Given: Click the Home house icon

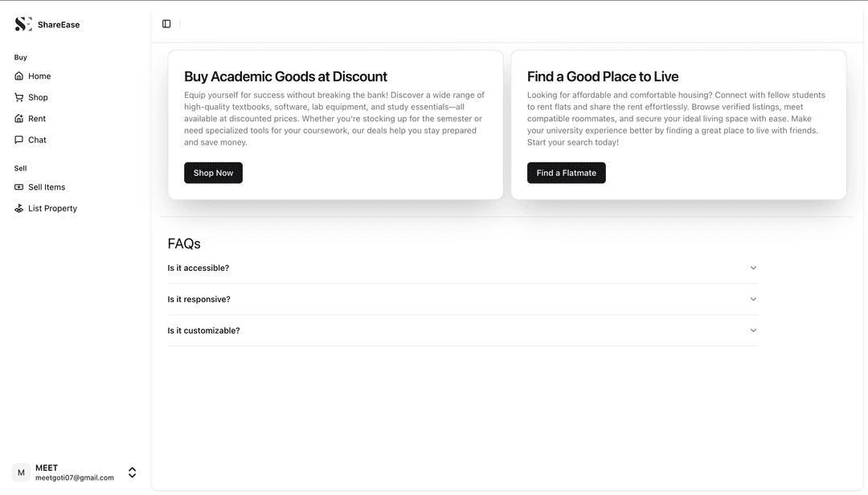Looking at the screenshot, I should (x=19, y=76).
